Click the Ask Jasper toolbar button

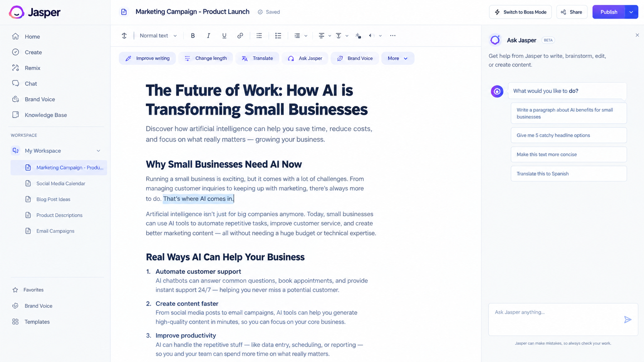pyautogui.click(x=305, y=58)
